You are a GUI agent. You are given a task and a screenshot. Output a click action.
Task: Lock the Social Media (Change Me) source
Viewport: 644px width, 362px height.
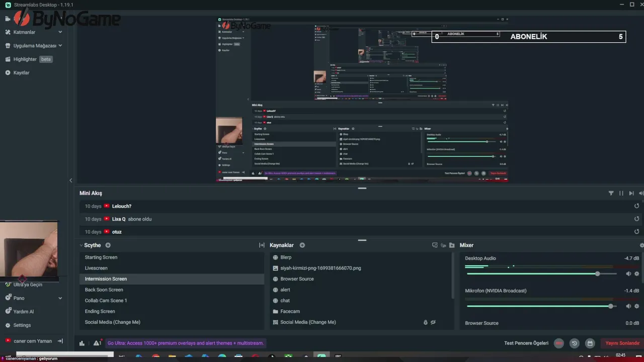[426, 322]
